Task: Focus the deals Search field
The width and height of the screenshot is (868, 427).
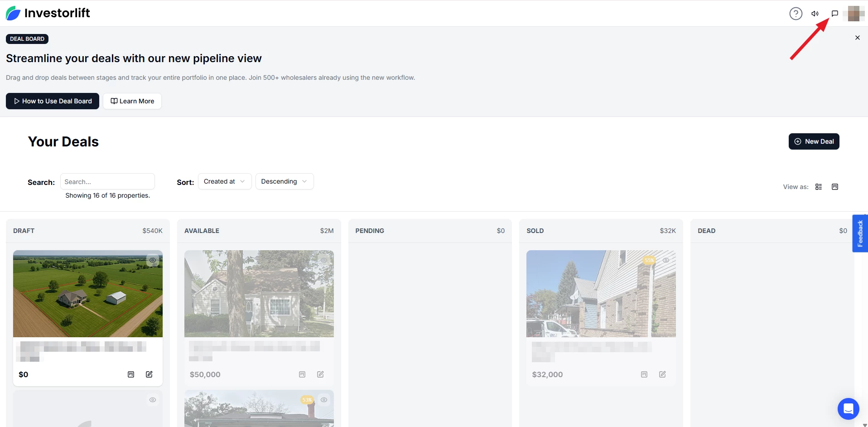Action: click(x=107, y=181)
